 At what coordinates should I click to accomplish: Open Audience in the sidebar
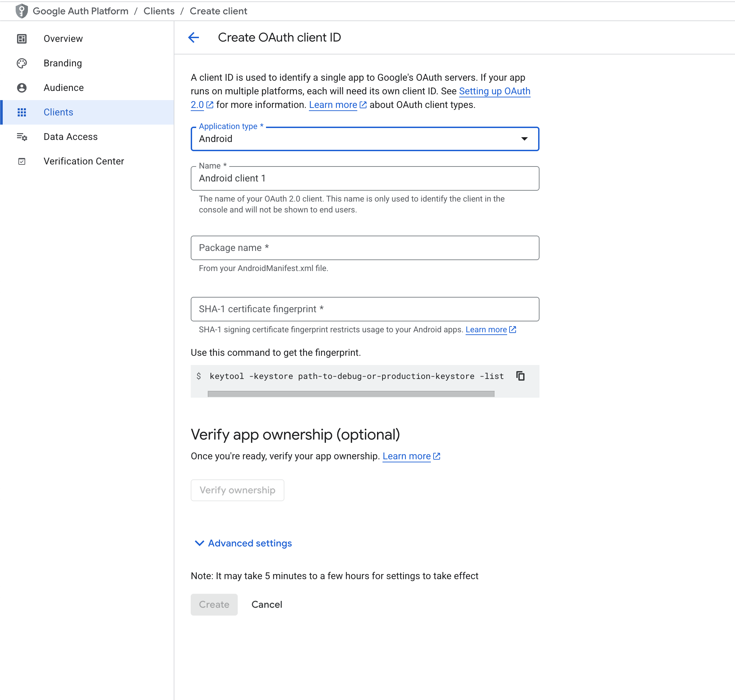click(x=87, y=88)
